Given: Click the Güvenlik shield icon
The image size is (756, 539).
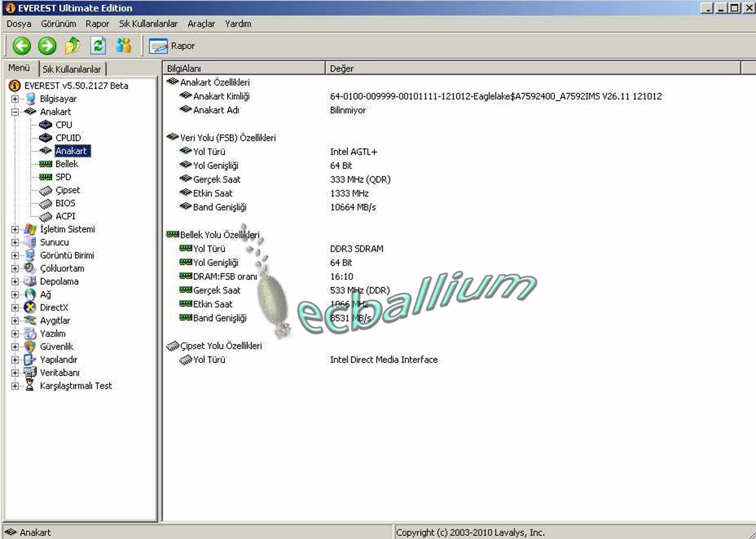Looking at the screenshot, I should (30, 346).
